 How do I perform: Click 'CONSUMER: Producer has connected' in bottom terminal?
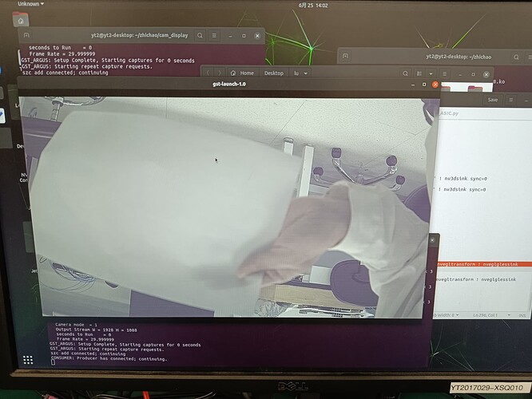tap(109, 358)
